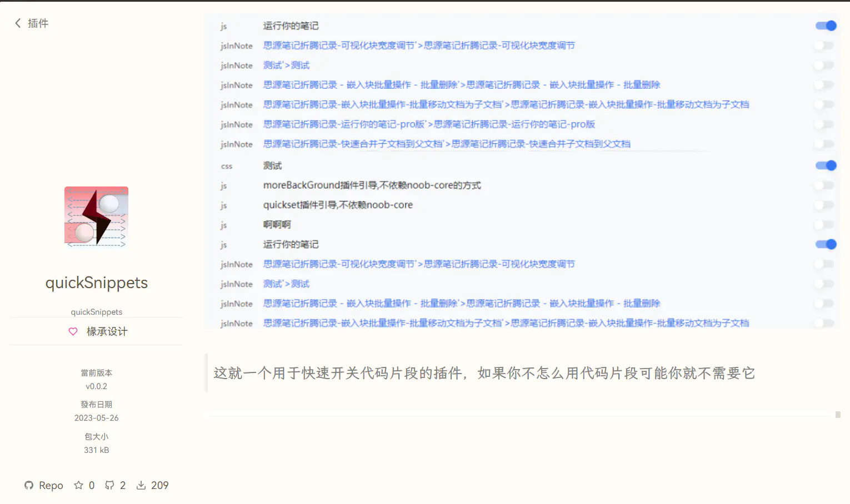
Task: Open the 嵌入块批量操作-批量删除 link
Action: pos(461,84)
